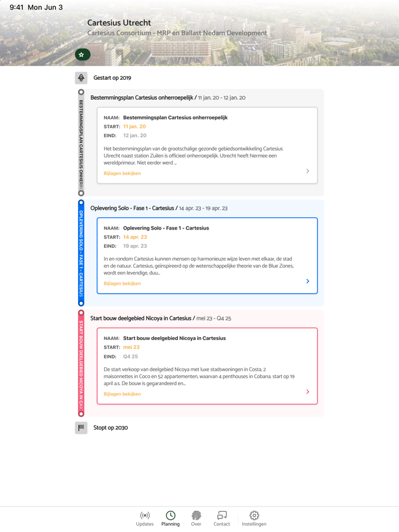Expand Oplevering Solo card via blue chevron

point(307,281)
